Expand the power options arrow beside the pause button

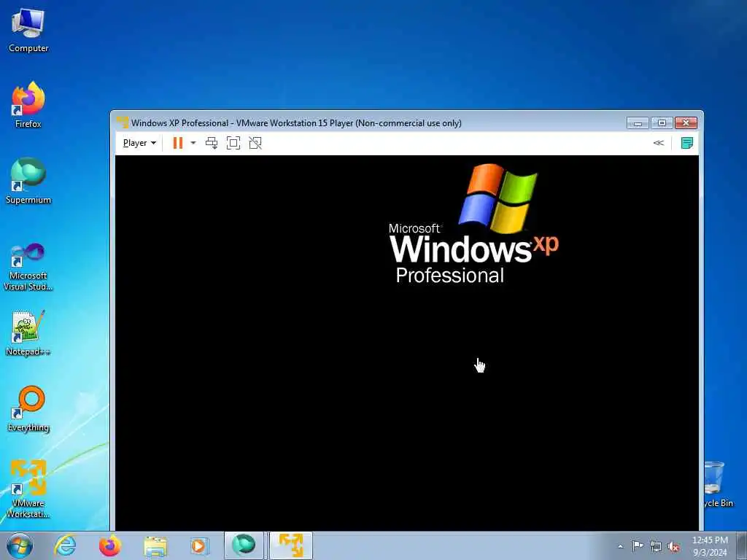(x=193, y=143)
